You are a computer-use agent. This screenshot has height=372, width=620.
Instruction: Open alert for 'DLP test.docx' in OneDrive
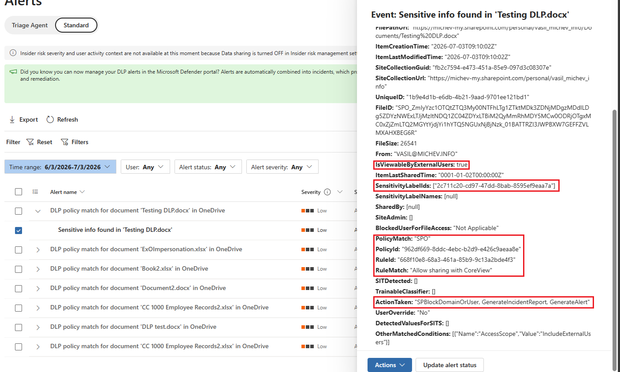coord(133,327)
